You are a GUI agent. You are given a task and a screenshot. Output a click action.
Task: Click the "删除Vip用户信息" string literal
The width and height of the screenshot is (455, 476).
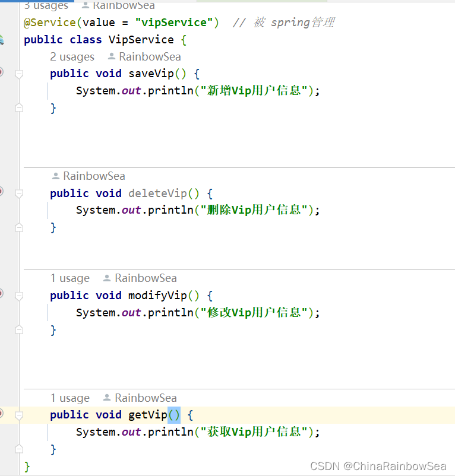254,210
